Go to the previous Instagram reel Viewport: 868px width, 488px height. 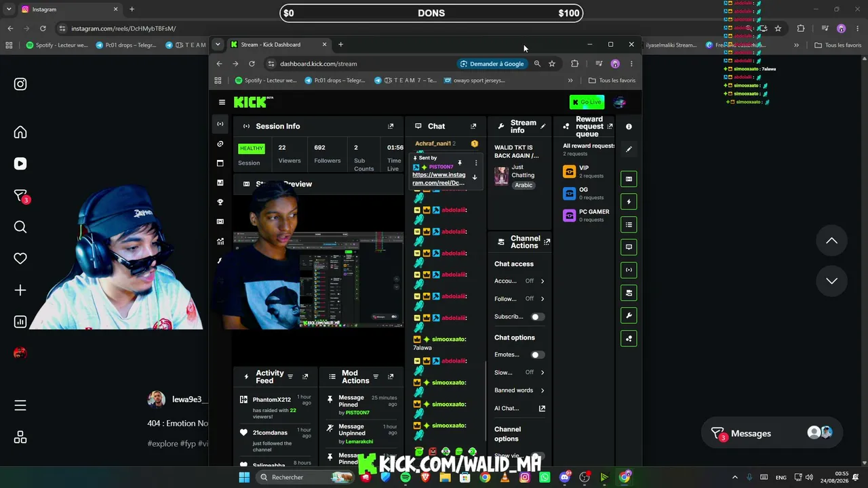(x=831, y=241)
